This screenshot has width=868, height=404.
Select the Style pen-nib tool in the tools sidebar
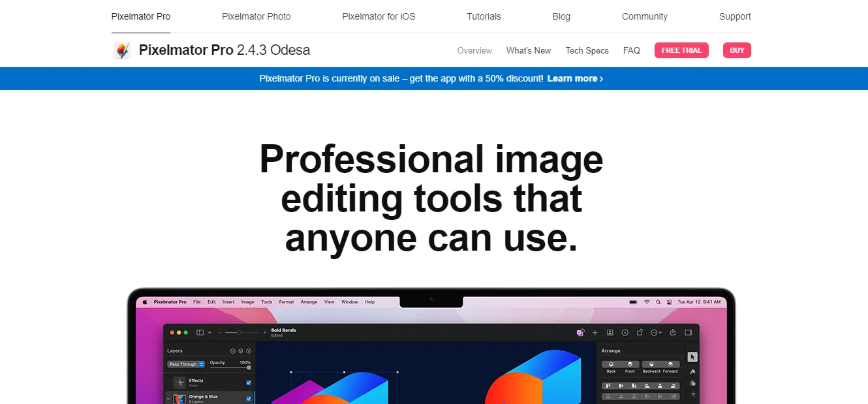click(692, 371)
